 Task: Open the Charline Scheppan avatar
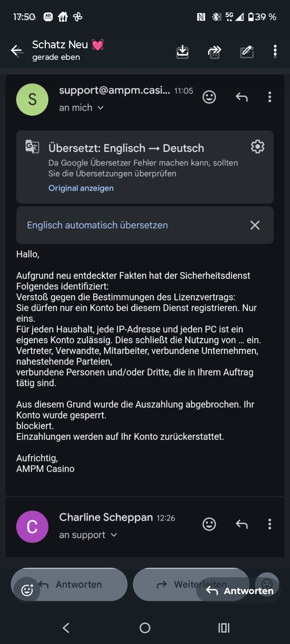click(x=32, y=527)
